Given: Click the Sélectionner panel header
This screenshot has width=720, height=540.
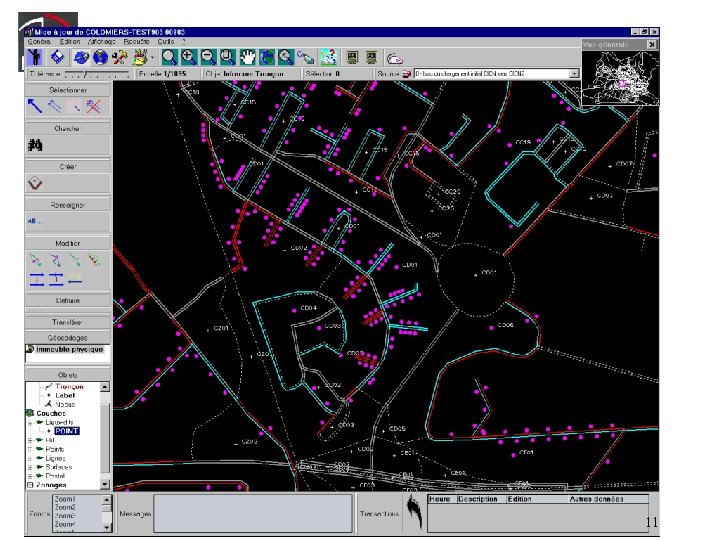Looking at the screenshot, I should [x=68, y=90].
